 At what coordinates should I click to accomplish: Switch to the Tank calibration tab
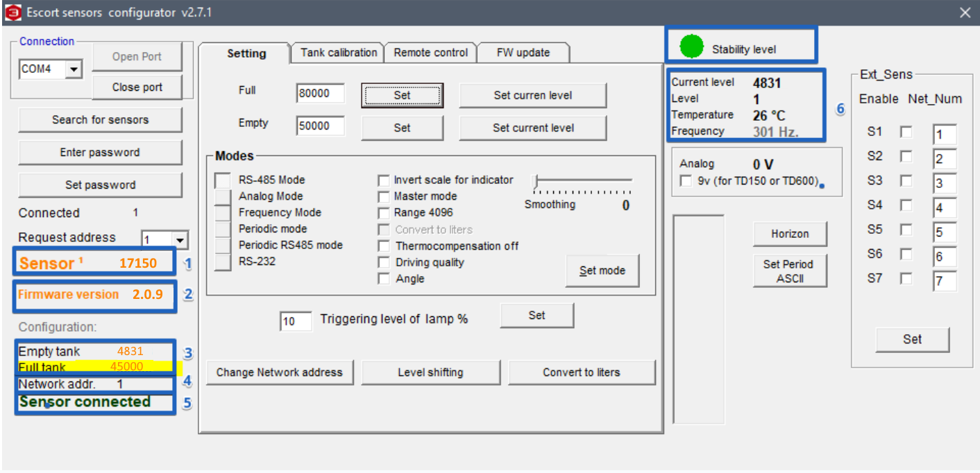point(339,53)
